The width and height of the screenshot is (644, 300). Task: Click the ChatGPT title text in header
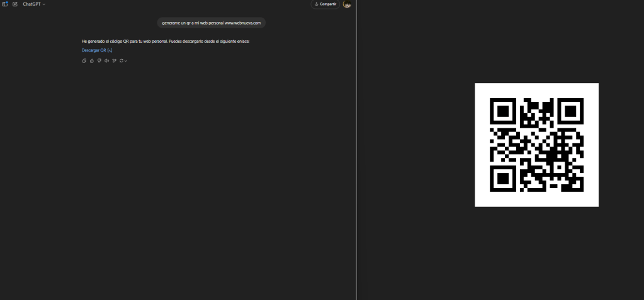click(x=31, y=4)
